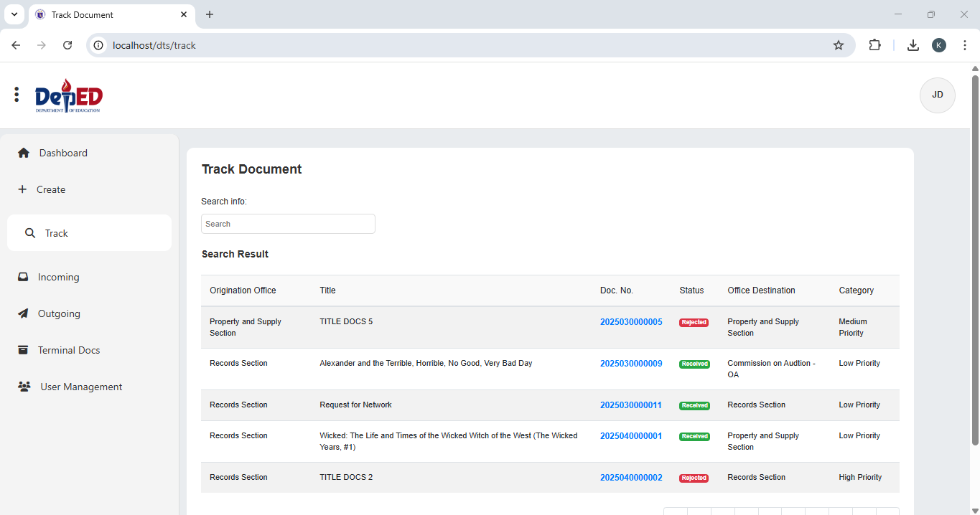Click the Search info input field
The image size is (980, 515).
click(288, 224)
